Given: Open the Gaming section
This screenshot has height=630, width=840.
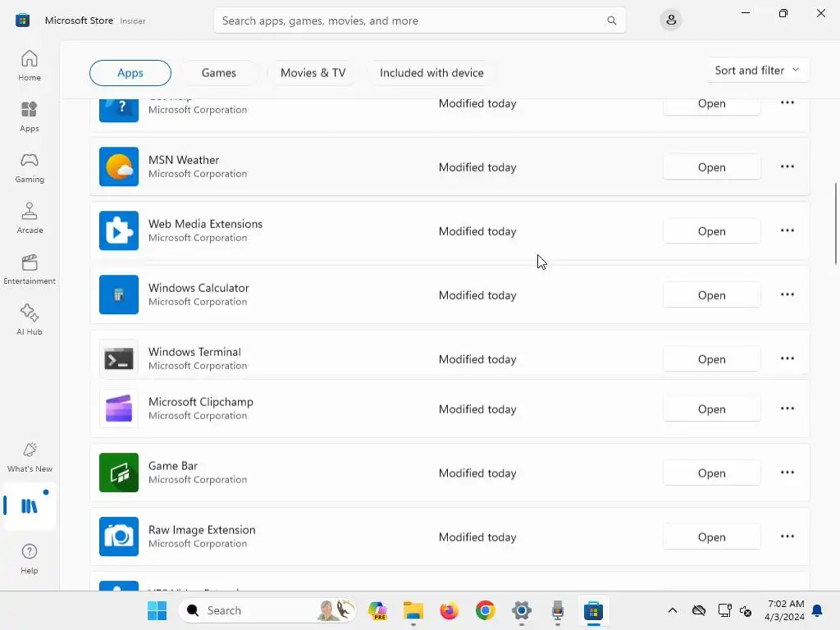Looking at the screenshot, I should pos(30,167).
